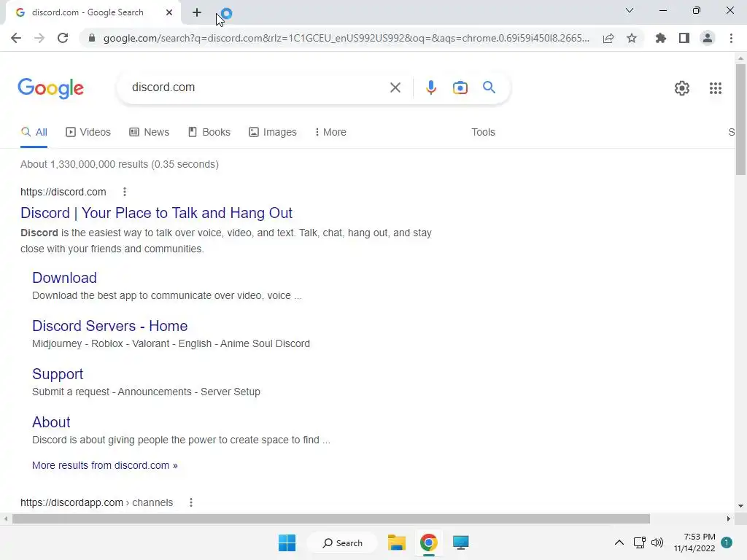The height and width of the screenshot is (560, 747).
Task: Click horizontal scrollbar right arrow
Action: coord(729,518)
